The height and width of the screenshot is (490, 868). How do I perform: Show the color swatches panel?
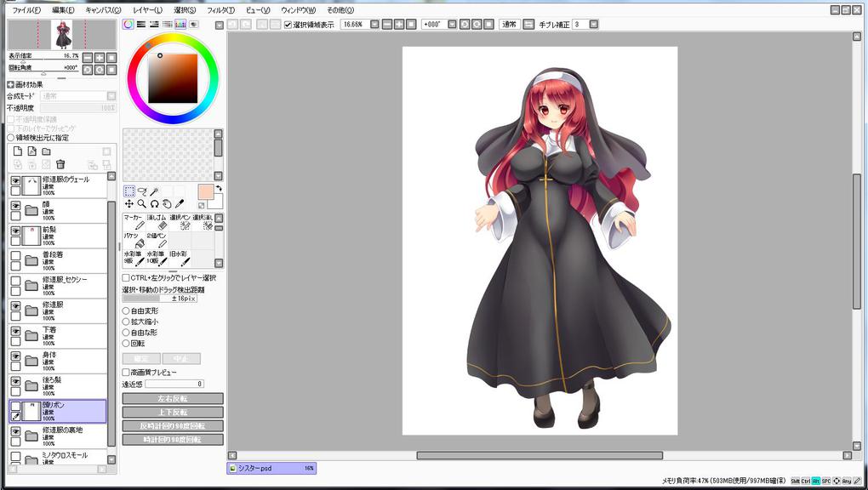tap(180, 25)
